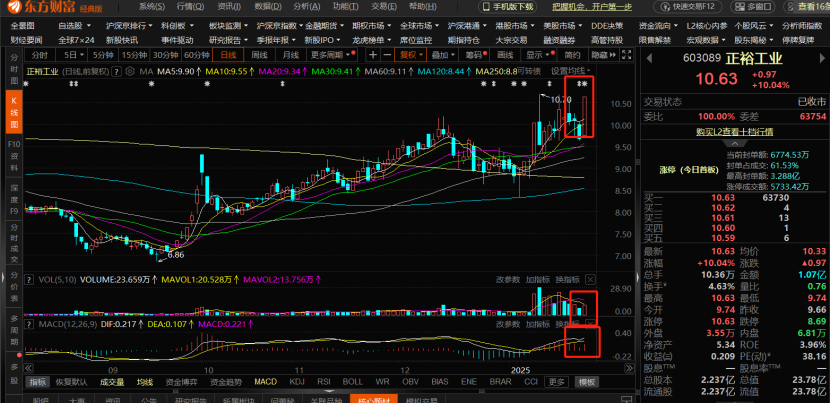
Task: Toggle the 简约 simple mode
Action: click(x=572, y=55)
